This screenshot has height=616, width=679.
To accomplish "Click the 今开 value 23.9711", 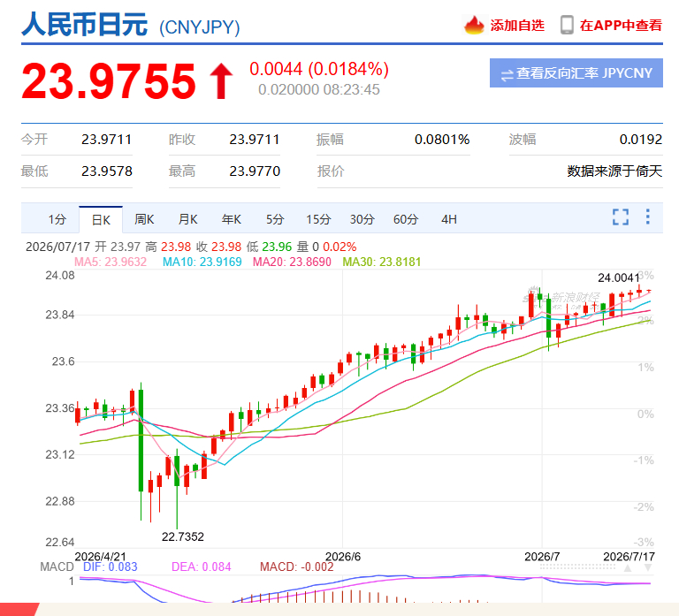I will point(106,140).
